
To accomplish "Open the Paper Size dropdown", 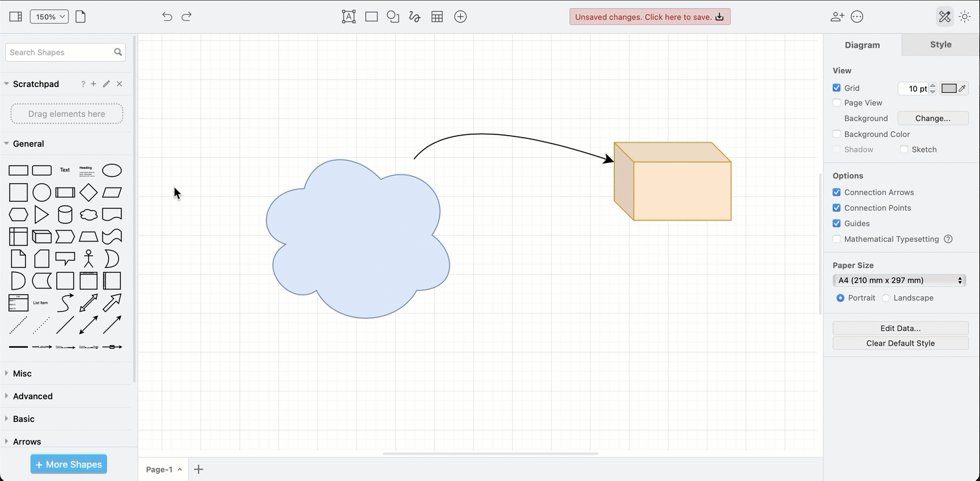I will coord(899,280).
